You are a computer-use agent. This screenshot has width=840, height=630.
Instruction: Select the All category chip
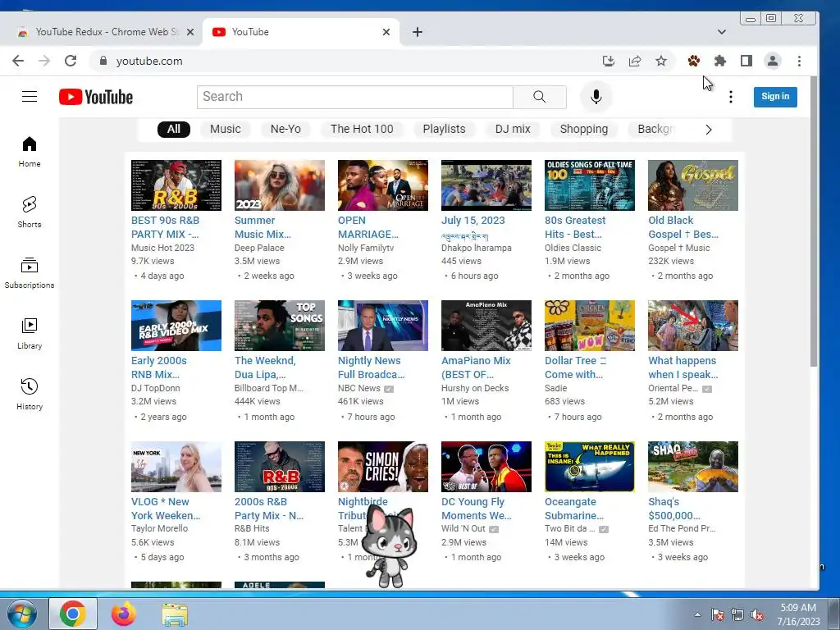coord(174,129)
